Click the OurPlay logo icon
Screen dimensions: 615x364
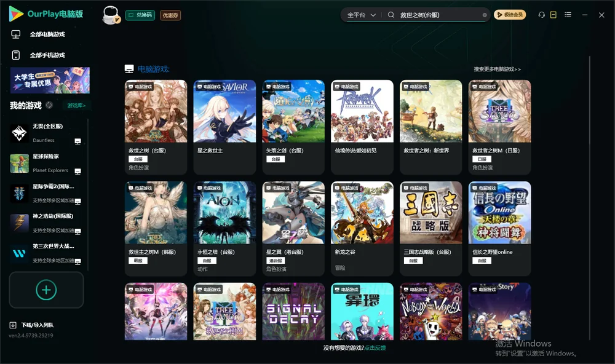(16, 14)
